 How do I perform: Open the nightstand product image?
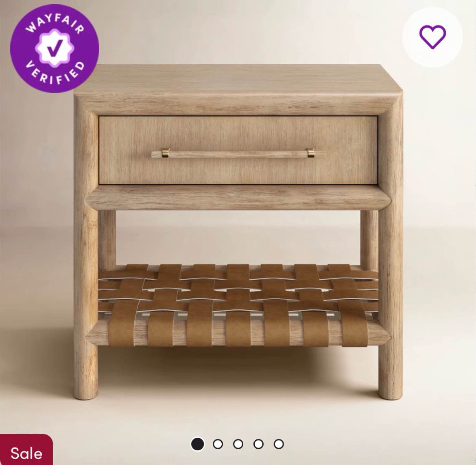pyautogui.click(x=238, y=232)
